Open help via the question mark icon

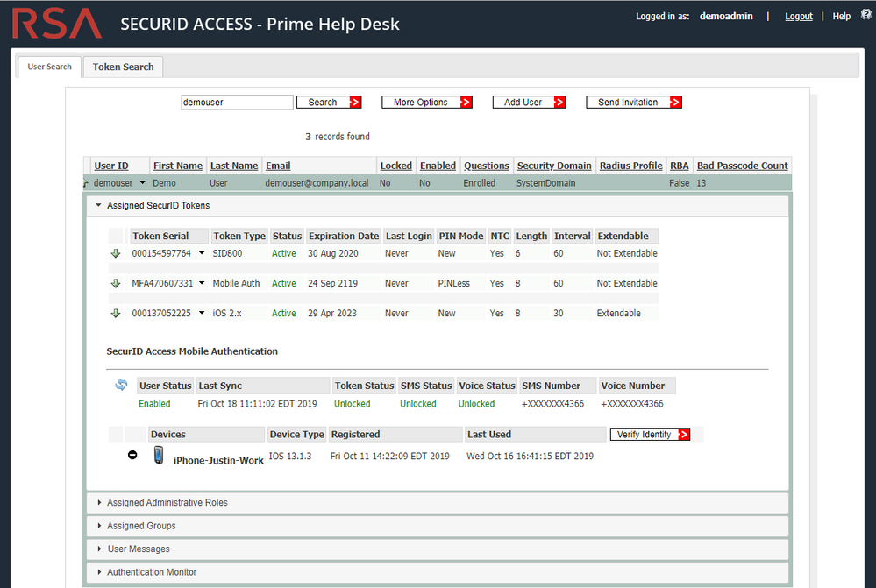click(866, 16)
